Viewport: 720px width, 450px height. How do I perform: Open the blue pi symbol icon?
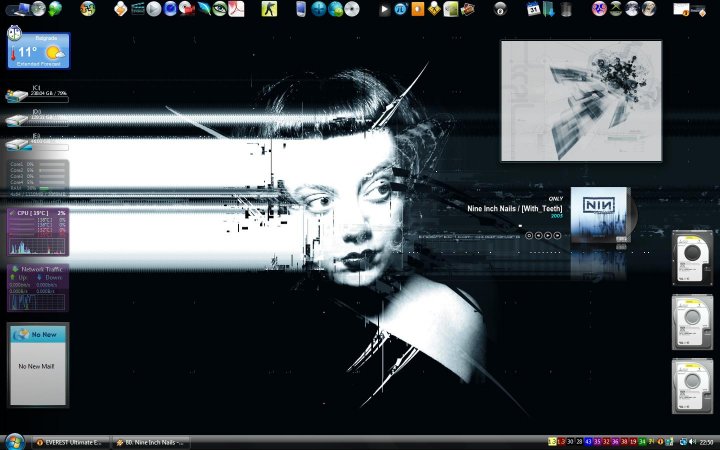[400, 9]
